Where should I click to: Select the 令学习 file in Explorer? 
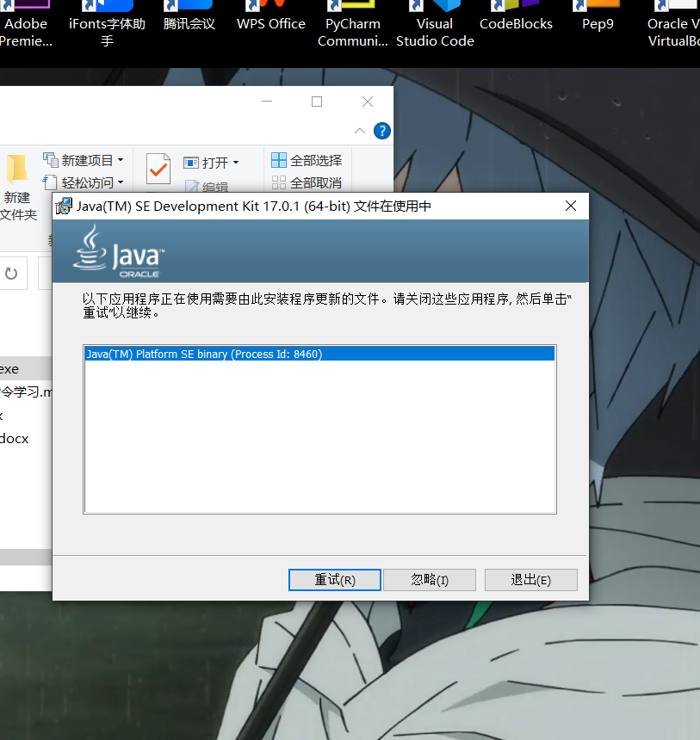[26, 392]
